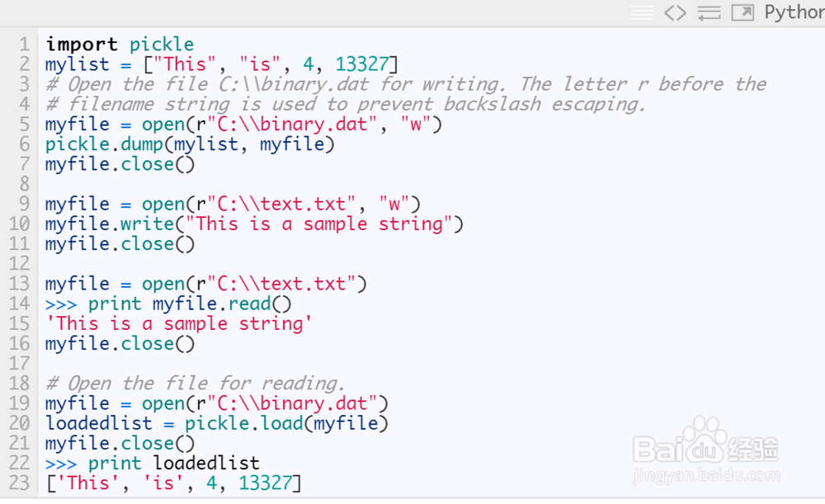825x504 pixels.
Task: Click the '# Open the file for reading.' comment
Action: [195, 384]
